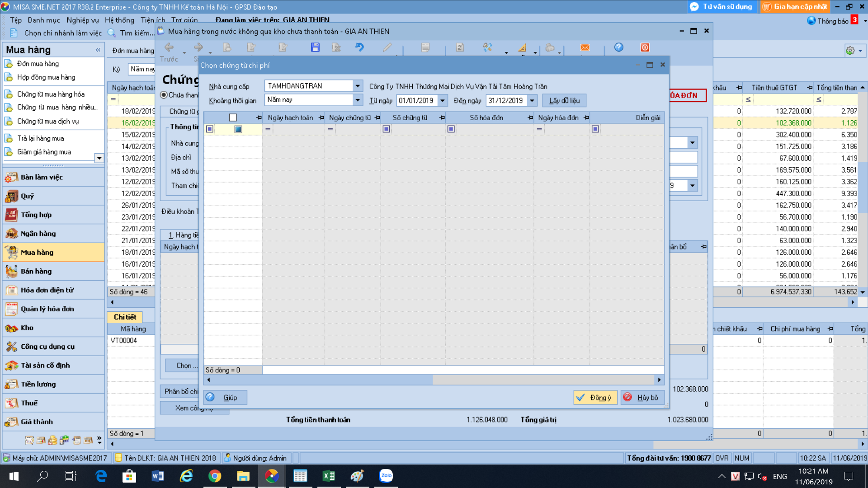Click the blue Save floppy disk icon
868x488 pixels.
[x=315, y=47]
